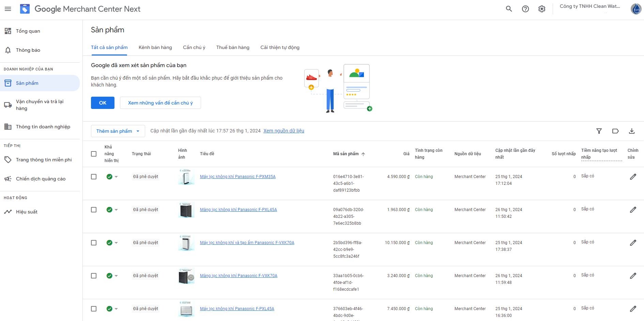Open the hamburger navigation menu
Screen dimensions: 644x321
pyautogui.click(x=8, y=9)
